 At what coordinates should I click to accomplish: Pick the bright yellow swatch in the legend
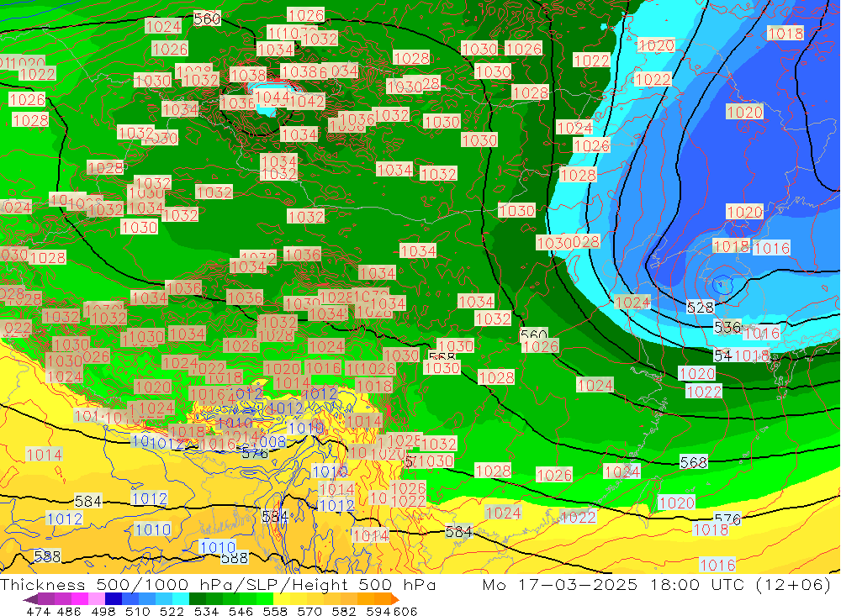(x=282, y=599)
